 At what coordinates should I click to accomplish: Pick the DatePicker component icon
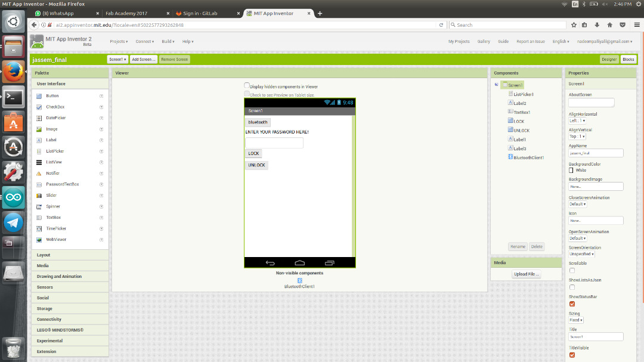coord(39,118)
